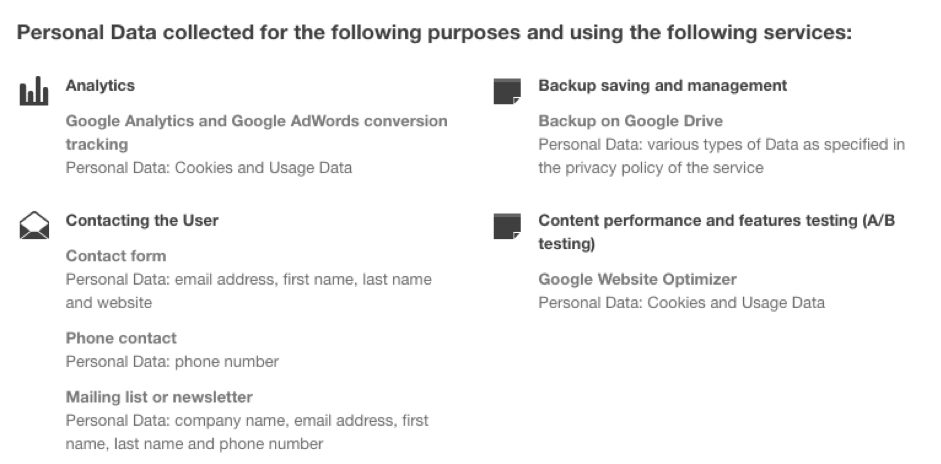Click the Contacting the User envelope icon
Image resolution: width=941 pixels, height=464 pixels.
34,226
